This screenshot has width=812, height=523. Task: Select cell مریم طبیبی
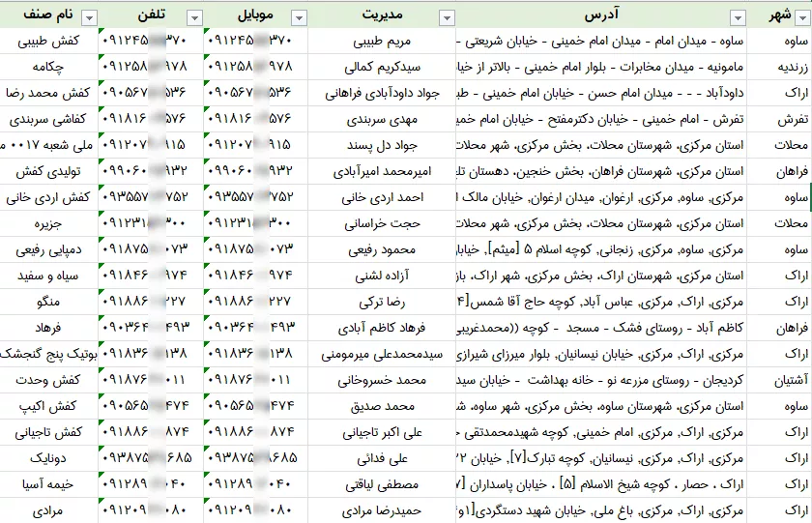[x=382, y=41]
